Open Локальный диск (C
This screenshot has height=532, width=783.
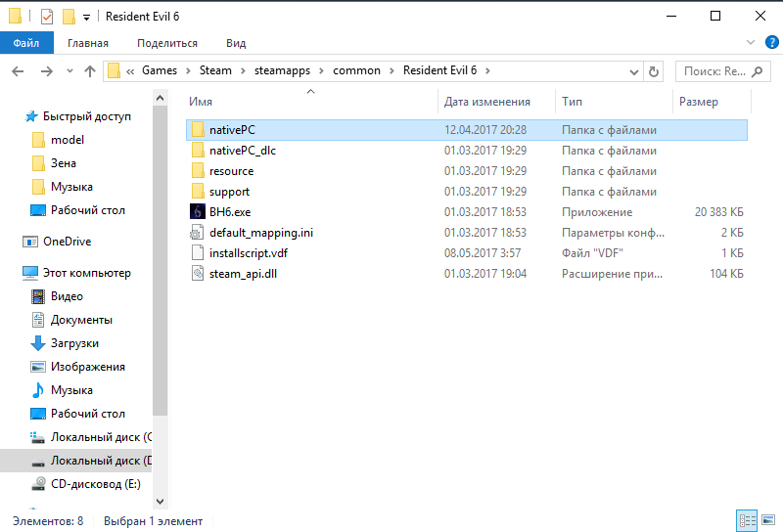point(91,437)
